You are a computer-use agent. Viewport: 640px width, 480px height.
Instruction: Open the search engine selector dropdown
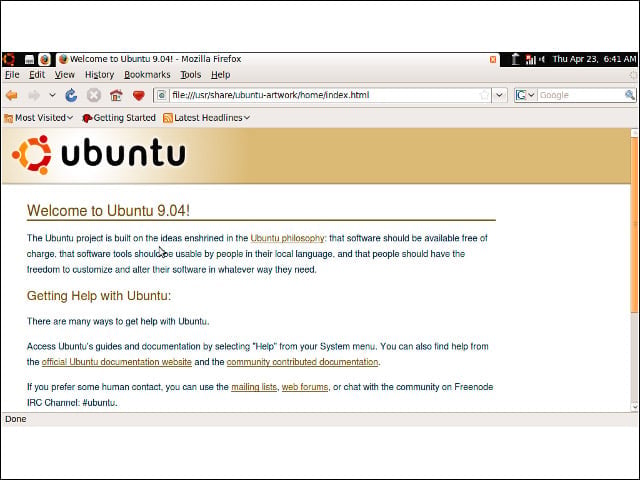[525, 95]
